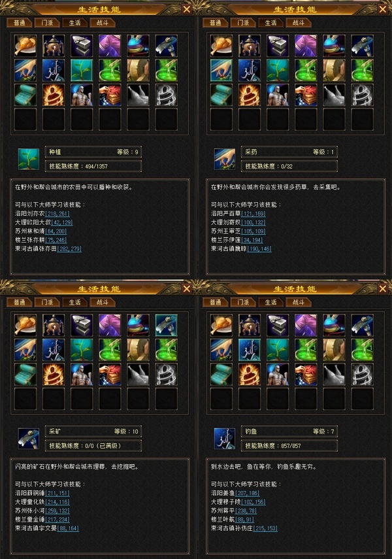Click the roast chicken cooking icon in 种植 panel
The height and width of the screenshot is (559, 392).
pyautogui.click(x=25, y=46)
